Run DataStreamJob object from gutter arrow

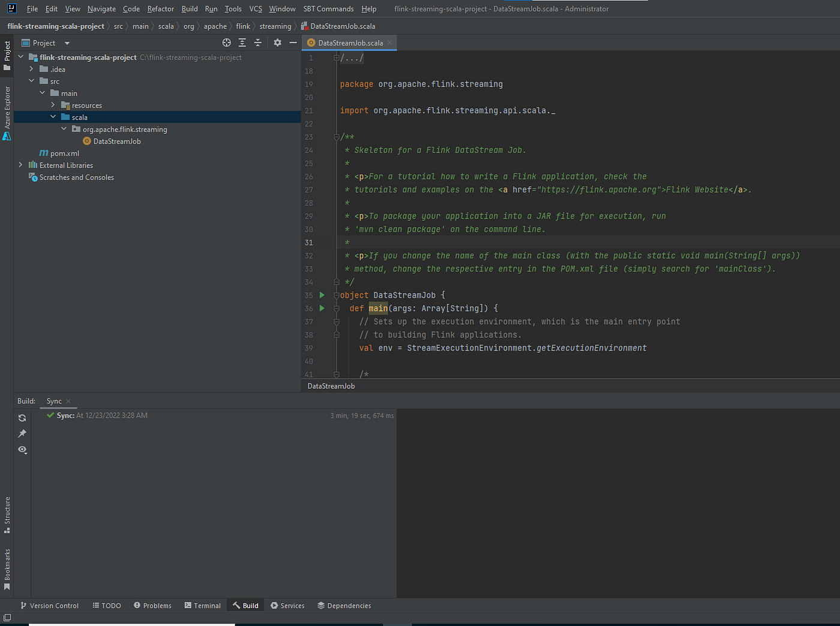pyautogui.click(x=322, y=295)
